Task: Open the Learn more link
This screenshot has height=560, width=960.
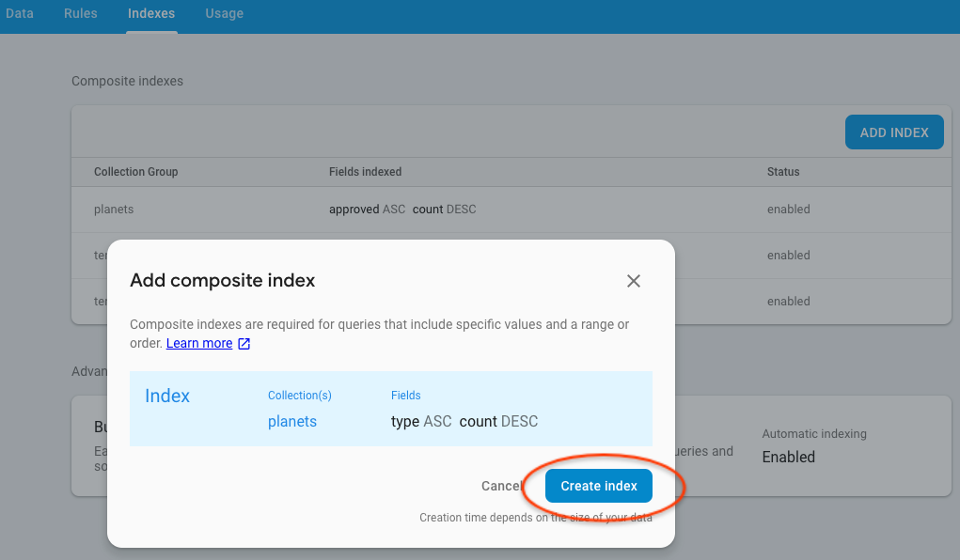Action: pyautogui.click(x=199, y=344)
